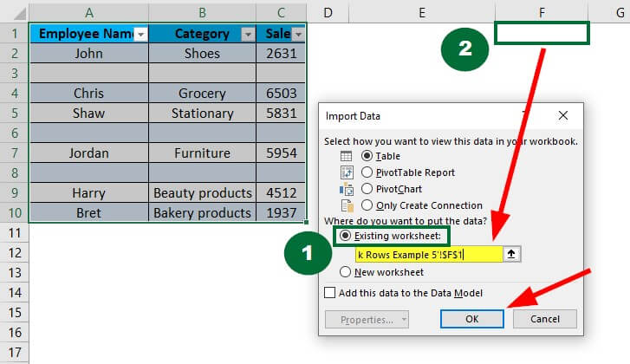This screenshot has height=364, width=630.
Task: Click the existing worksheet cell reference field
Action: pos(429,254)
